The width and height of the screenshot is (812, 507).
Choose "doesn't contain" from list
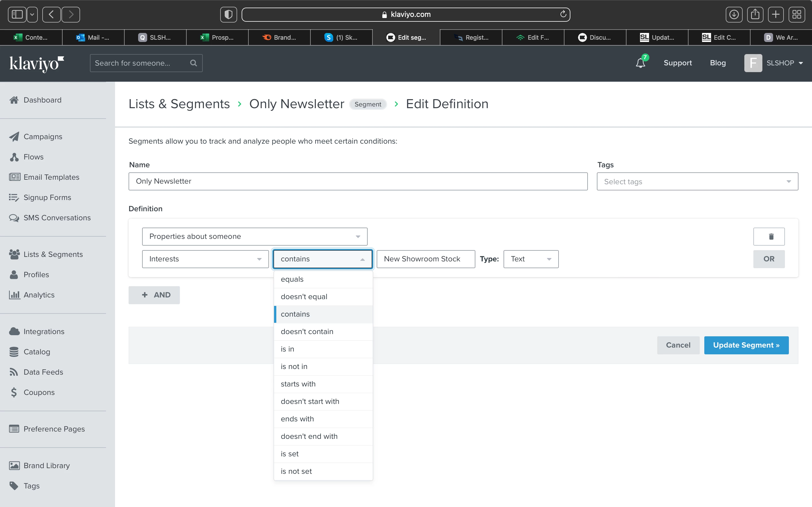click(x=307, y=332)
